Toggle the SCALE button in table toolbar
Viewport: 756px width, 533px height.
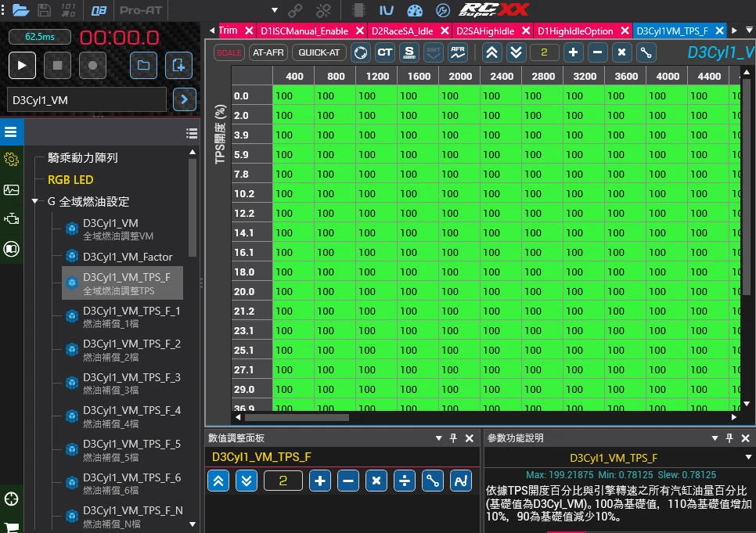(x=229, y=52)
